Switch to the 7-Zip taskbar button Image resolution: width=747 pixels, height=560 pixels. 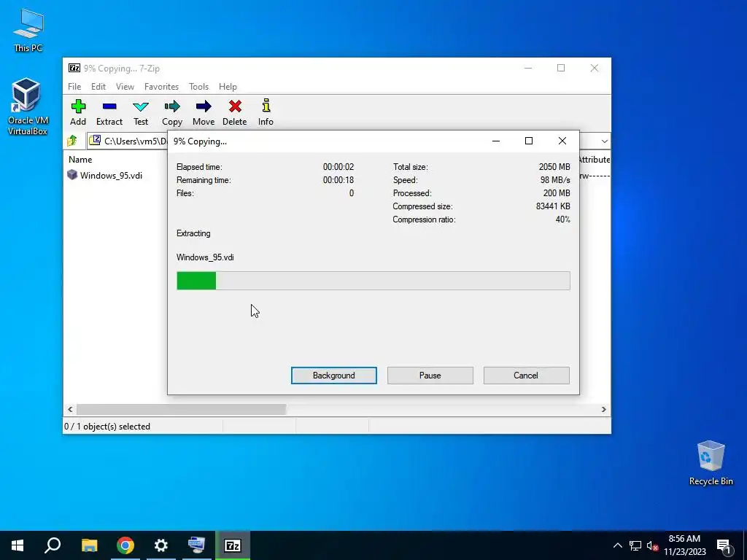pos(233,545)
